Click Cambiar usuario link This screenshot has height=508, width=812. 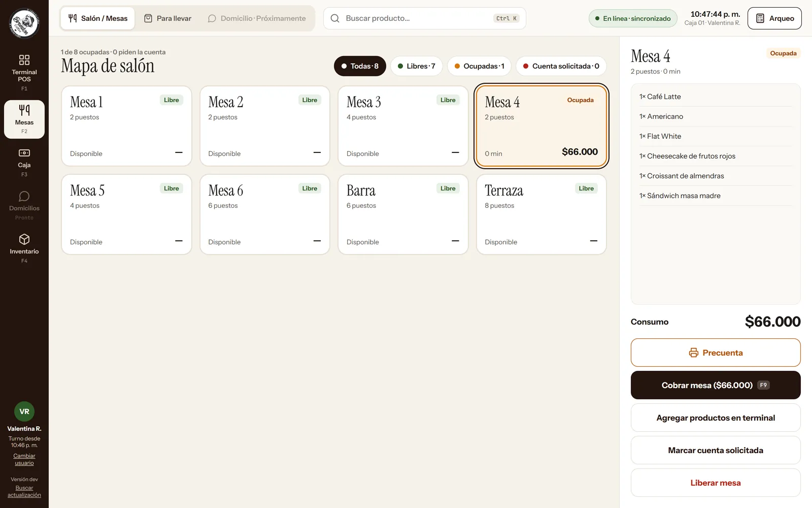(x=24, y=459)
